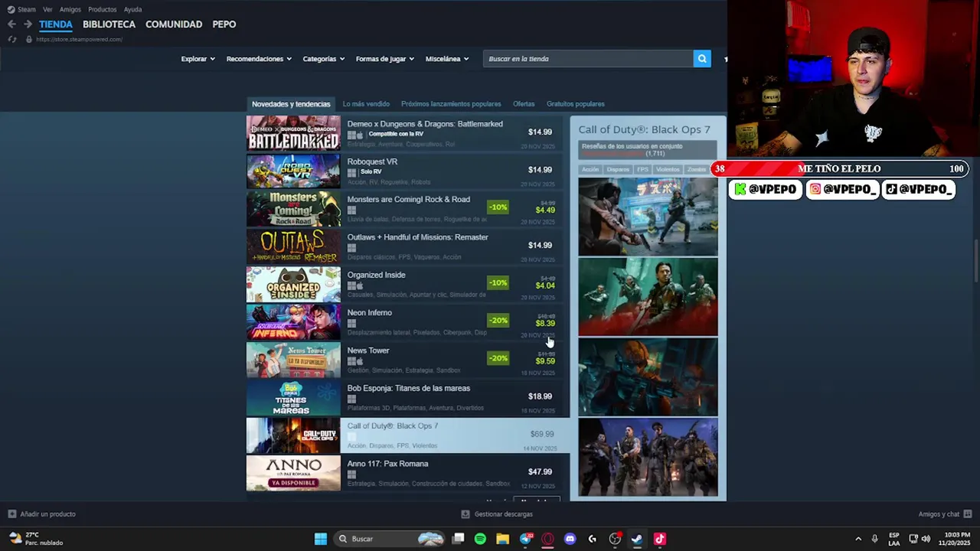Image resolution: width=980 pixels, height=551 pixels.
Task: Switch to Próximos lanzamientos populares tab
Action: pyautogui.click(x=451, y=104)
